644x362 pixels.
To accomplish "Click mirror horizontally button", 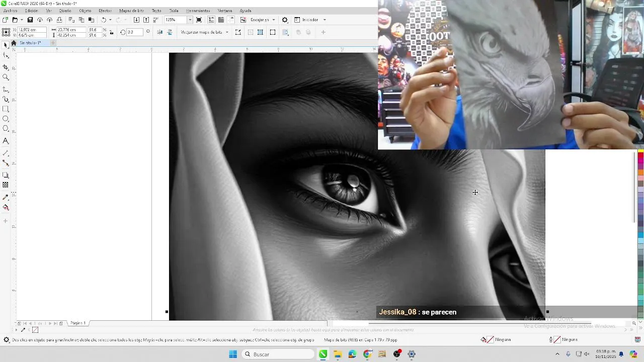I will pyautogui.click(x=159, y=32).
